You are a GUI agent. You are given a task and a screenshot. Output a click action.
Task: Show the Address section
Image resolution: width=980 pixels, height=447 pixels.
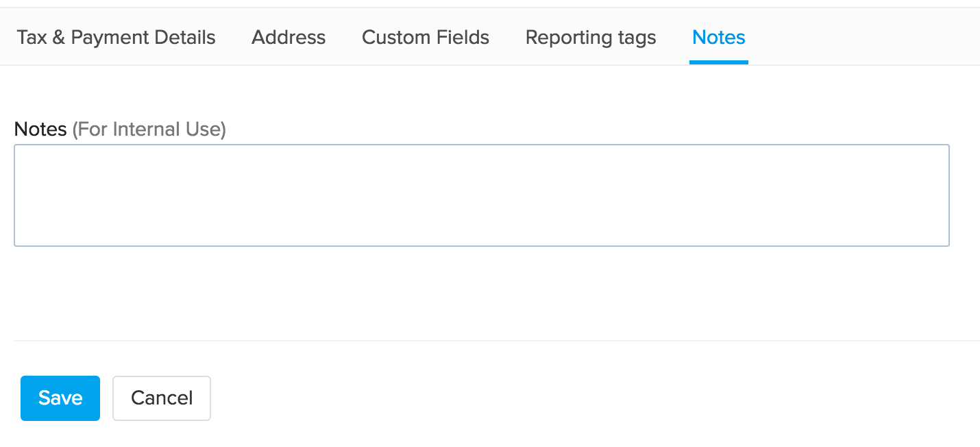(289, 37)
